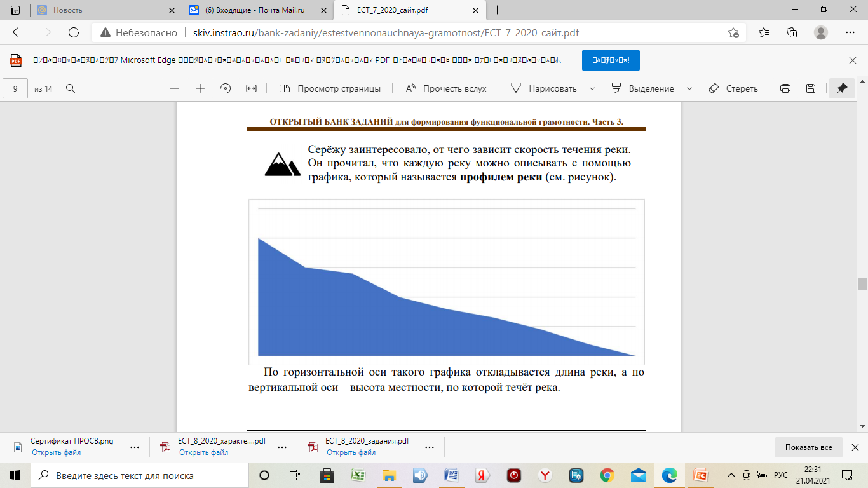Show hidden system tray icons
The width and height of the screenshot is (868, 488).
[732, 475]
